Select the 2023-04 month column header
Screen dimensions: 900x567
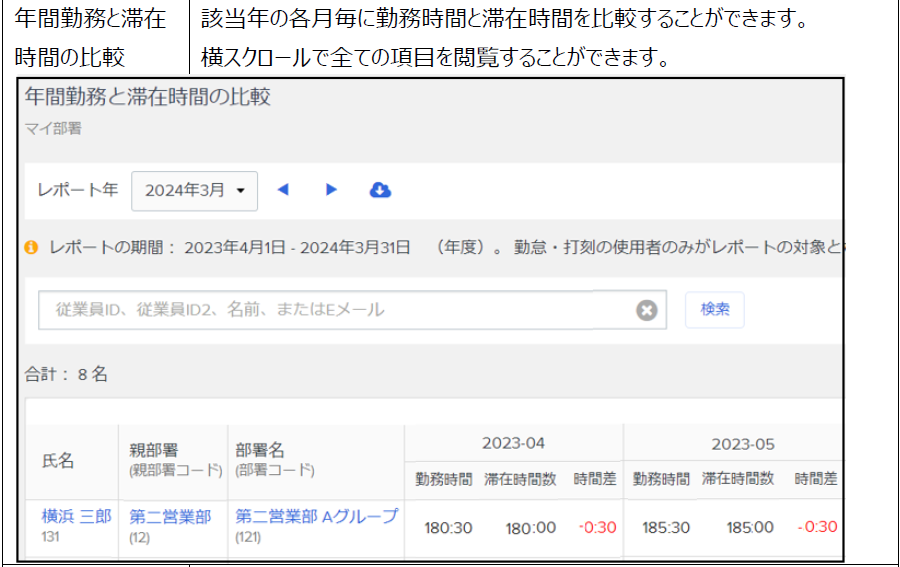pyautogui.click(x=513, y=443)
